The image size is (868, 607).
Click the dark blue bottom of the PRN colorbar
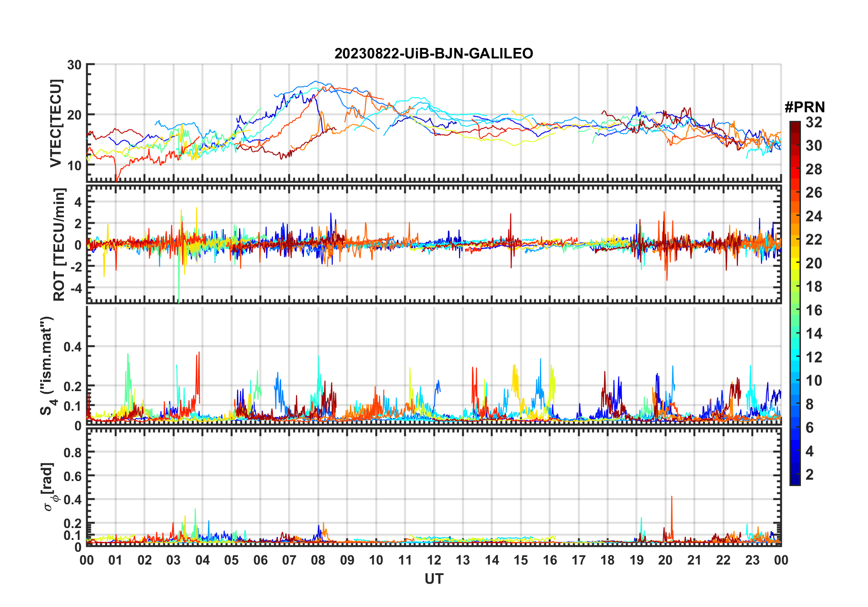pyautogui.click(x=795, y=480)
